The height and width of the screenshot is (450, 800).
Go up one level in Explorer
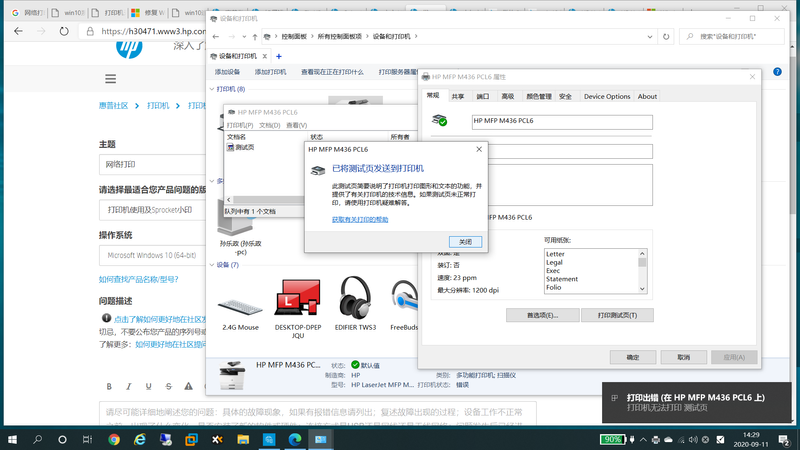[255, 37]
